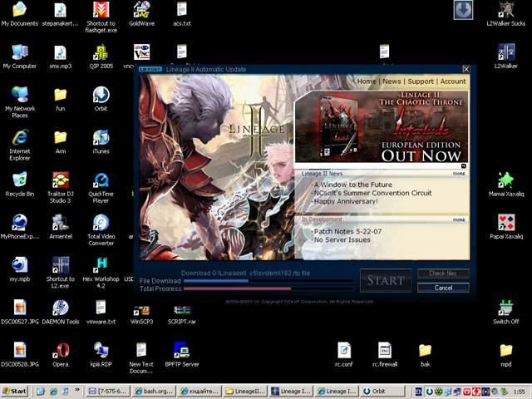532x399 pixels.
Task: Open the DAEMON Tools shortcut
Action: (60, 308)
